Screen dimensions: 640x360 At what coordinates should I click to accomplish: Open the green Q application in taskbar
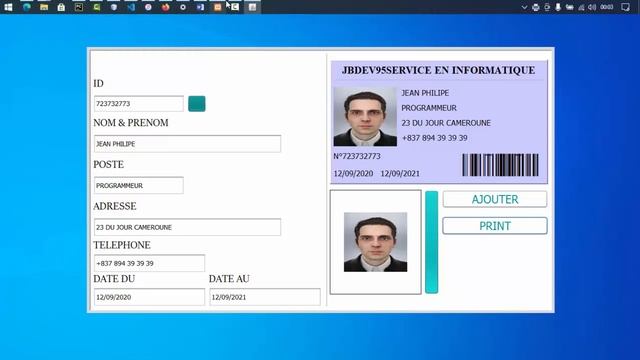pos(96,7)
